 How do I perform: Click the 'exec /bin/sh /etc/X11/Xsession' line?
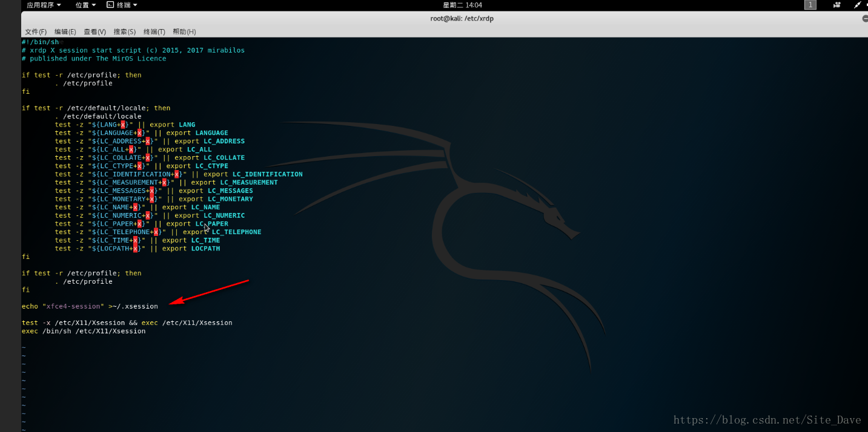(84, 331)
